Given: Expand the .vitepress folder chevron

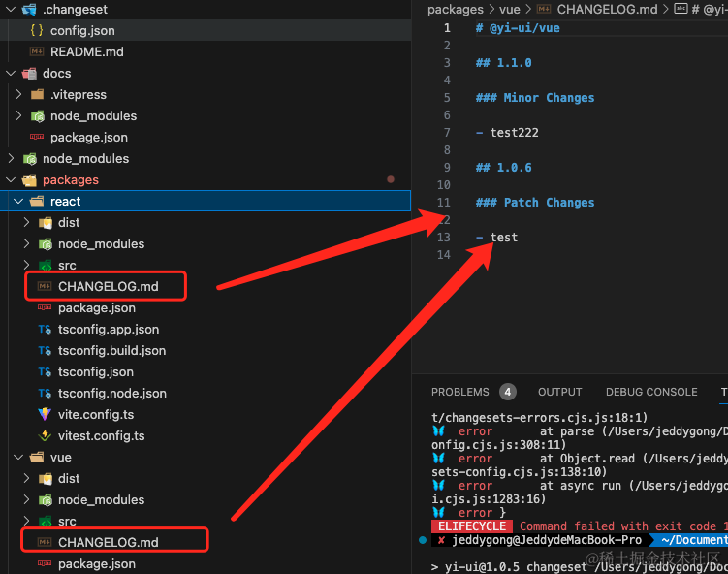Looking at the screenshot, I should [18, 94].
